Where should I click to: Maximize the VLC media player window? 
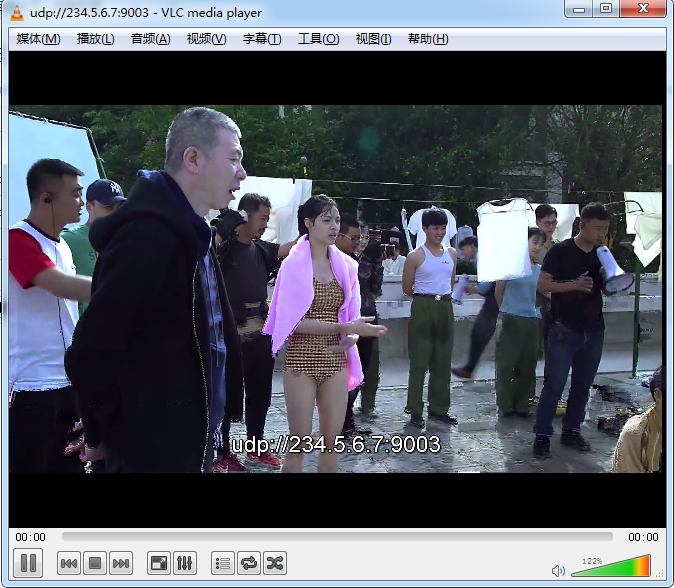[x=606, y=9]
